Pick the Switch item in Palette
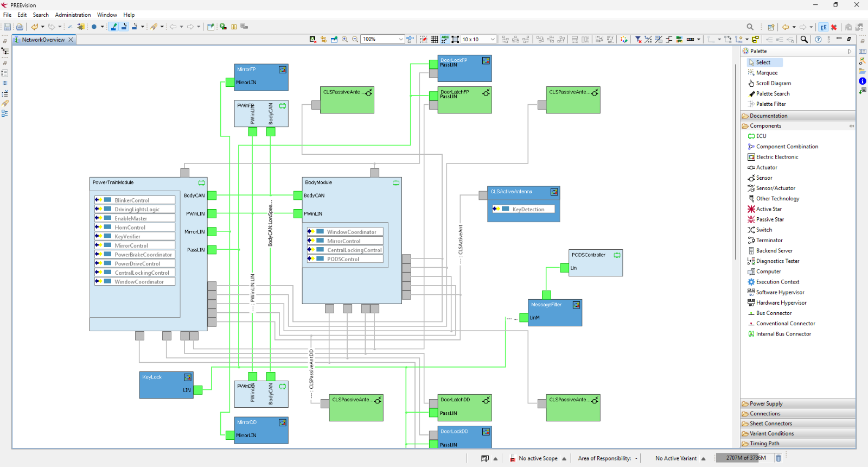This screenshot has width=868, height=467. pos(759,230)
